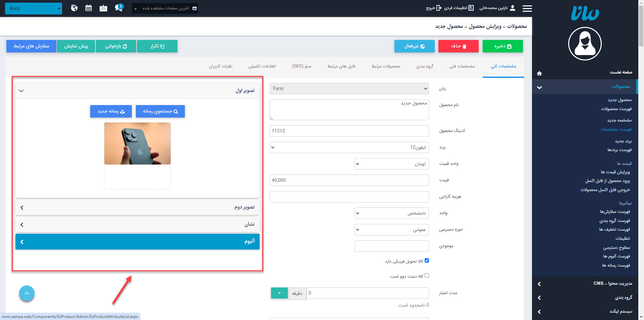Open the Root dropdown at top left
This screenshot has height=320, width=644.
(33, 8)
